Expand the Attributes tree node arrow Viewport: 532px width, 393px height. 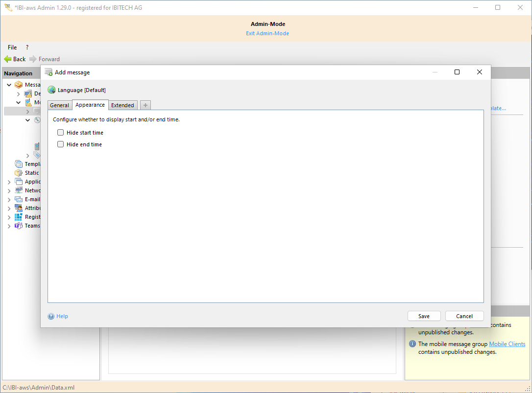click(9, 208)
